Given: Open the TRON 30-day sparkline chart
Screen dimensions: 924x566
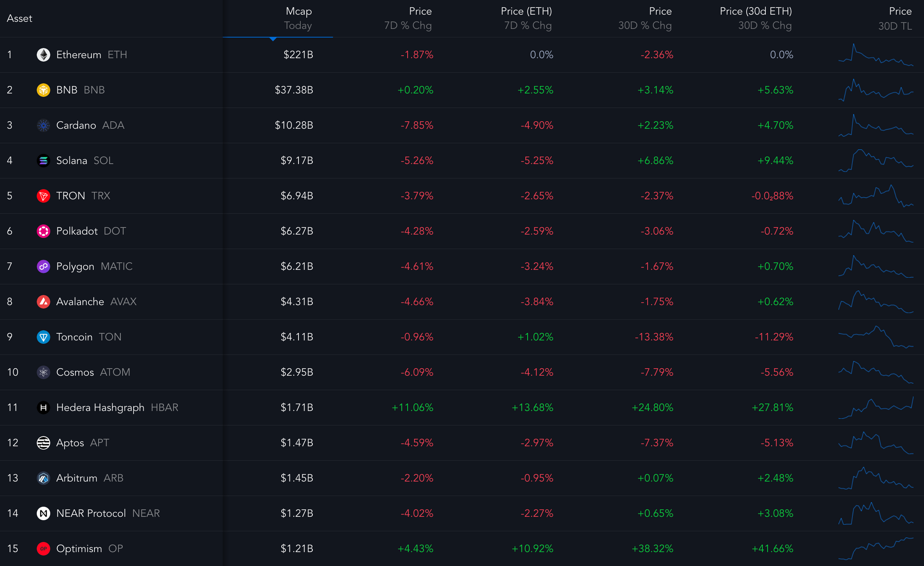Looking at the screenshot, I should [876, 196].
